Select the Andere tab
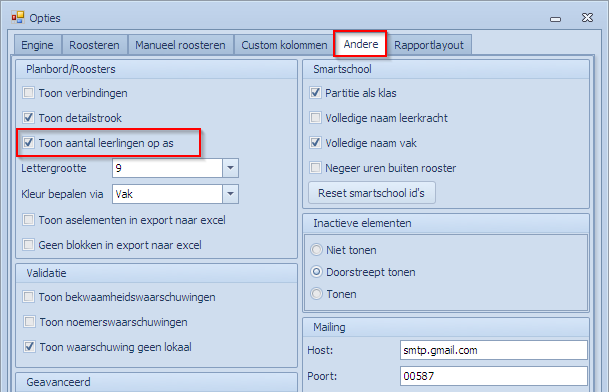Screen dimensions: 609x392 360,44
